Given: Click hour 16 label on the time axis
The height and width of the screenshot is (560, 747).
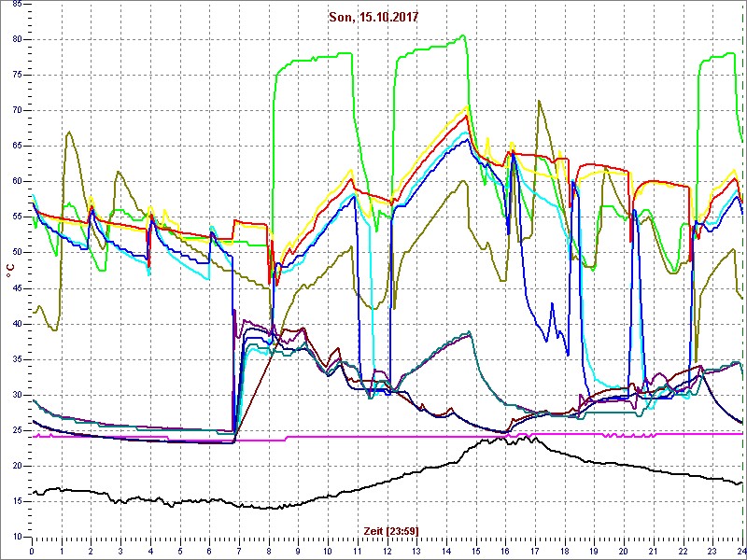Looking at the screenshot, I should (x=505, y=552).
